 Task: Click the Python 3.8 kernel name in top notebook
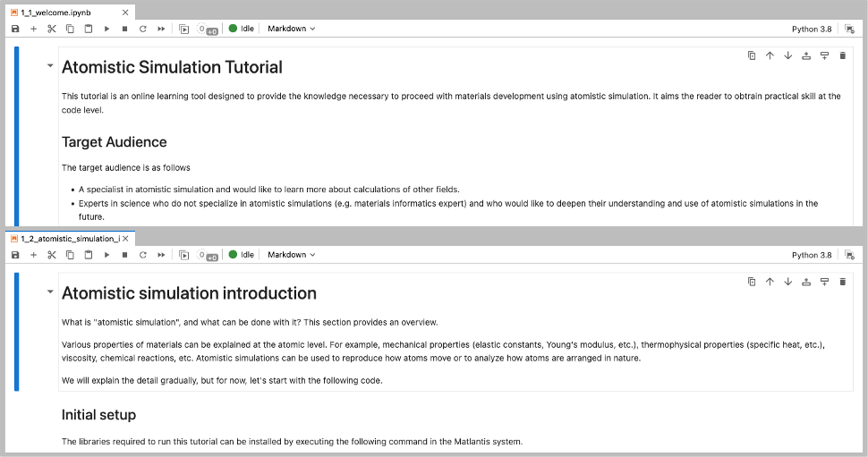(811, 29)
